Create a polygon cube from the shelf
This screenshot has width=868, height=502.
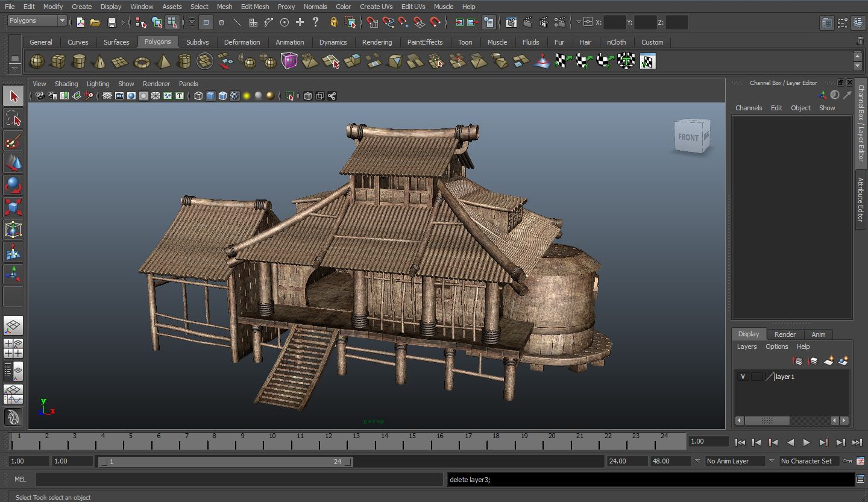click(58, 61)
